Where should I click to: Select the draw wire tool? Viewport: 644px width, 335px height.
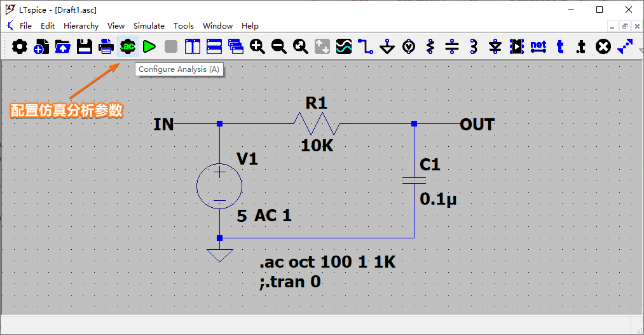click(366, 47)
